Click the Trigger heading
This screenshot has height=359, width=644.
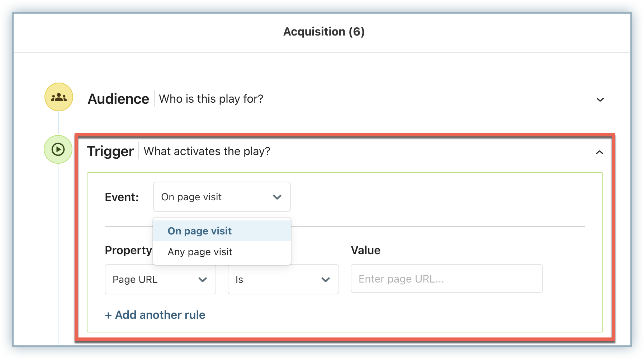tap(110, 151)
